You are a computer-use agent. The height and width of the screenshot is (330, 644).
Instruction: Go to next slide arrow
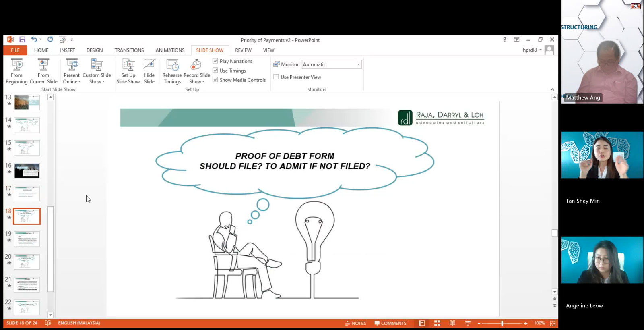pyautogui.click(x=555, y=306)
